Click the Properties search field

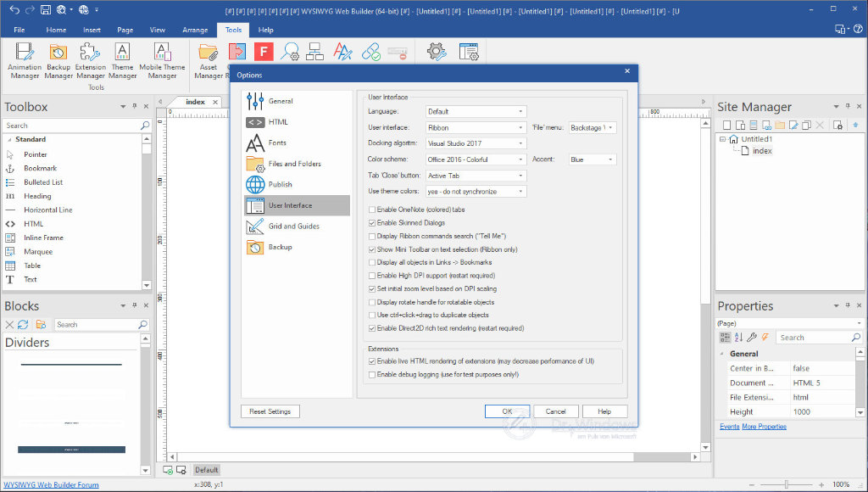(819, 338)
